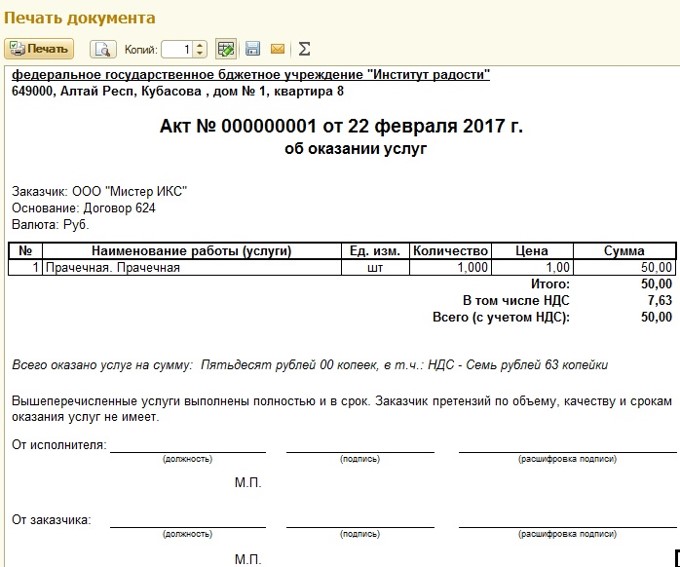The height and width of the screenshot is (567, 680).
Task: Save document with floppy disk icon
Action: click(253, 49)
